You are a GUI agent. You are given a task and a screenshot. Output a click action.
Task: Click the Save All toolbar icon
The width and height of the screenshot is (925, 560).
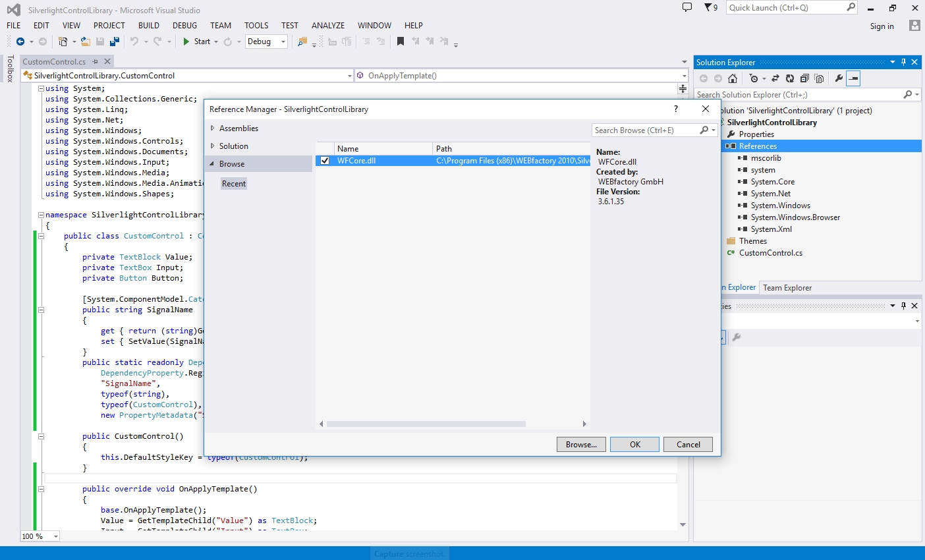pyautogui.click(x=115, y=42)
